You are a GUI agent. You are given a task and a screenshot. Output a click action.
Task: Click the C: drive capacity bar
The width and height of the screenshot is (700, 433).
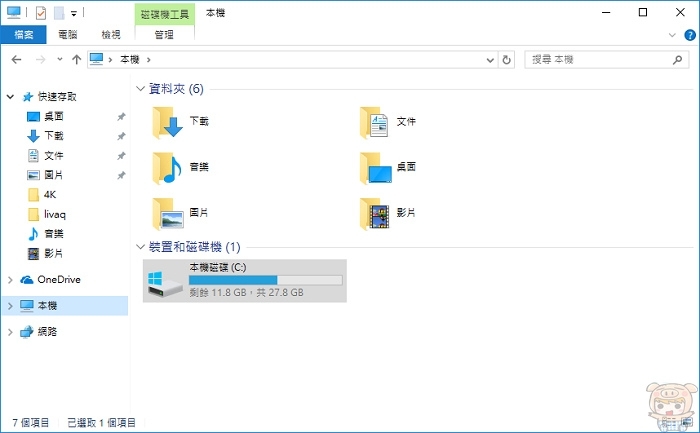[266, 280]
